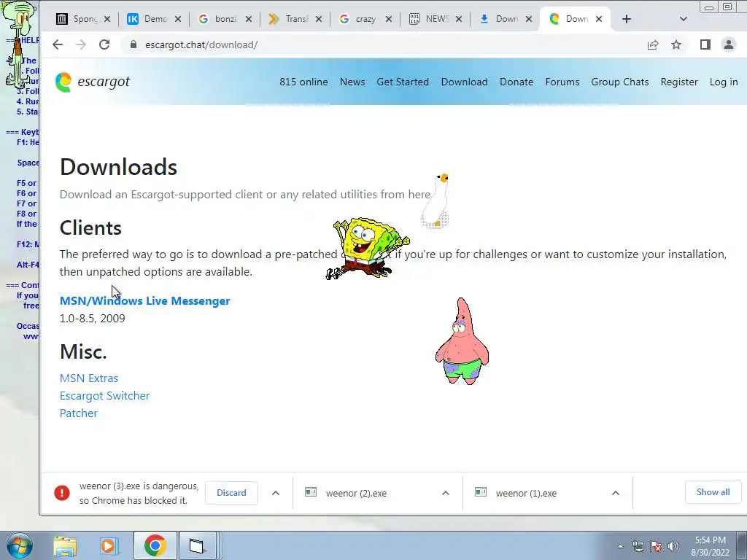Open the Action Center flag icon
This screenshot has height=560, width=747.
[656, 546]
